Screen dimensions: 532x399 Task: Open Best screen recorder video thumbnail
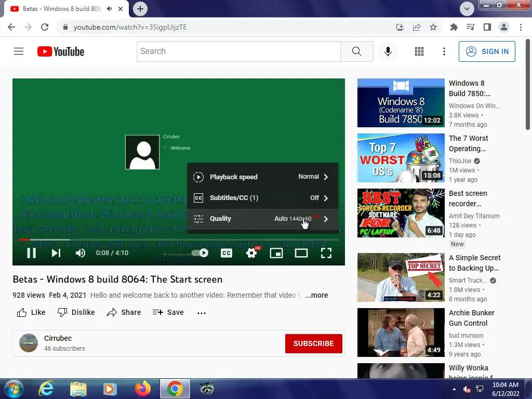tap(401, 212)
